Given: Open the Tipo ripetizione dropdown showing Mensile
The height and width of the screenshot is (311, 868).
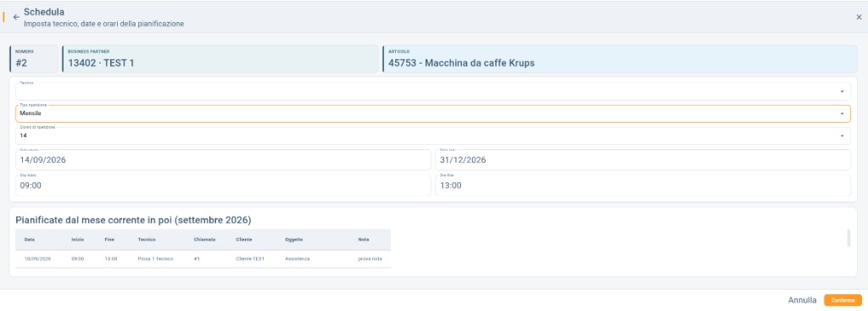Looking at the screenshot, I should pos(433,114).
